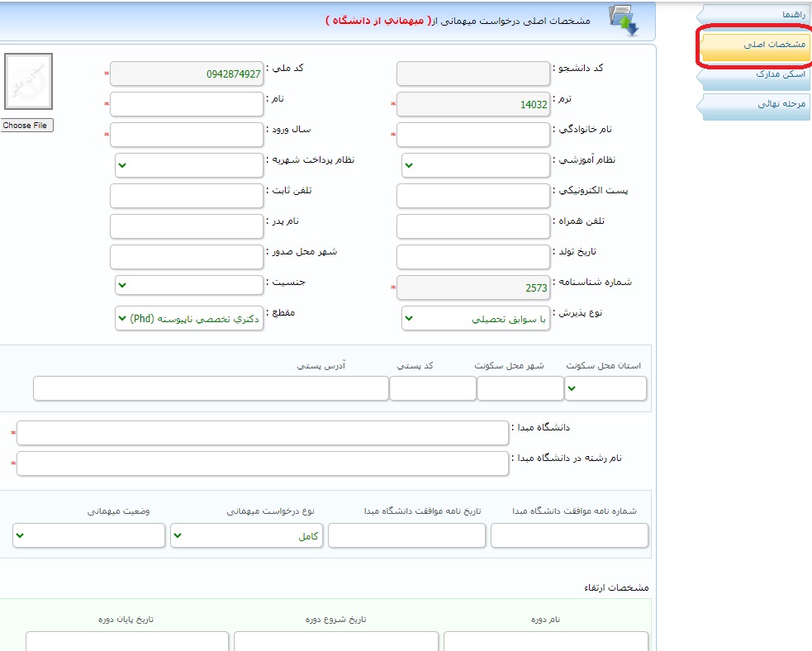Switch to the اسکن مدارک tab
The width and height of the screenshot is (812, 651).
[x=755, y=74]
